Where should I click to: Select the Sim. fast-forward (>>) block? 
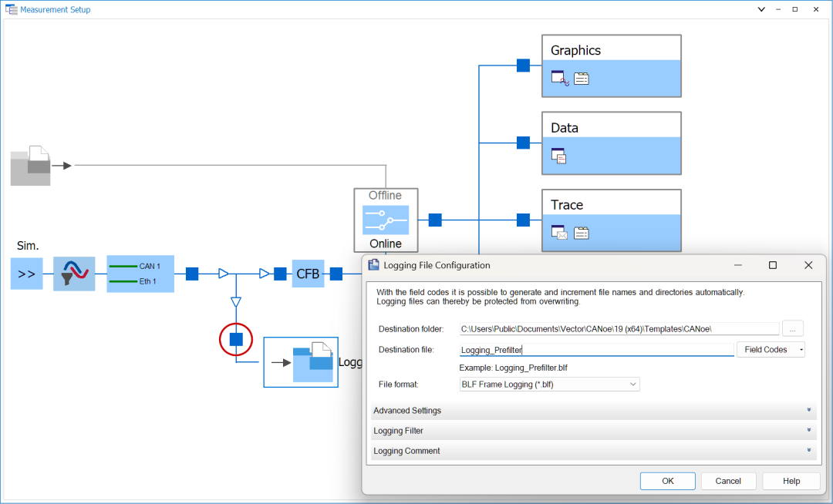tap(26, 274)
